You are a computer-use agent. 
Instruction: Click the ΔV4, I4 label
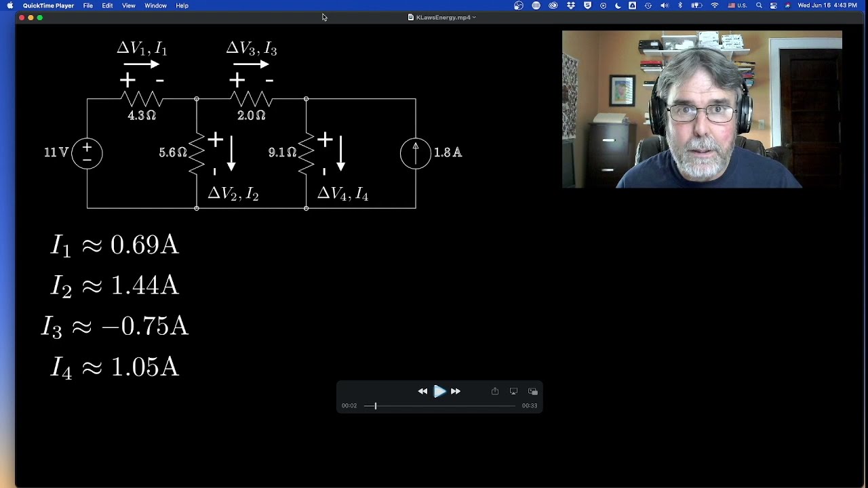(x=343, y=194)
